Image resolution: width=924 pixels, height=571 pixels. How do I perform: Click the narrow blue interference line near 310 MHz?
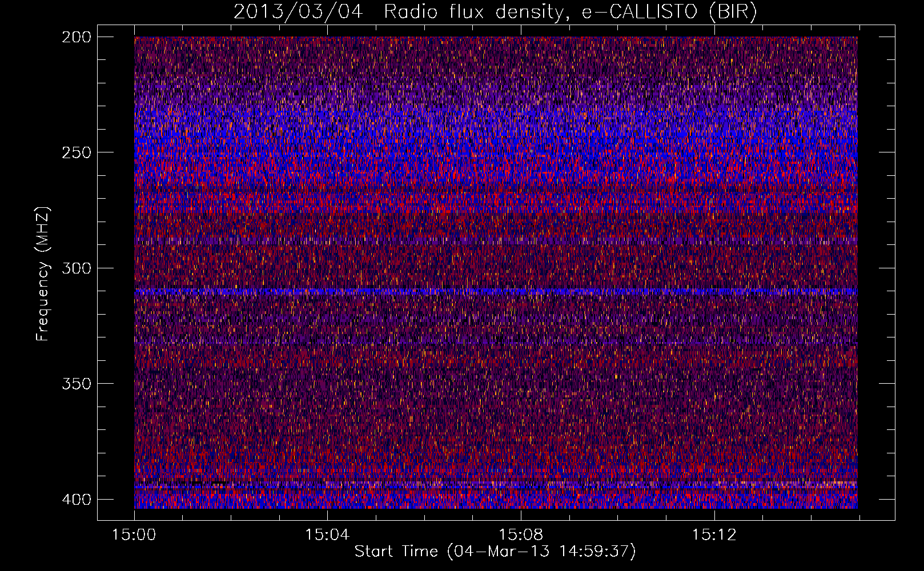(496, 291)
